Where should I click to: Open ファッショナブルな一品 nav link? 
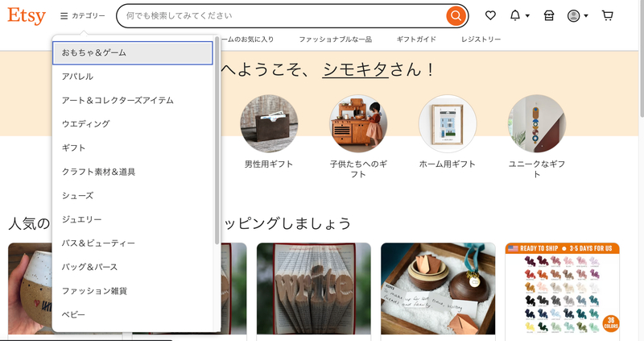[x=335, y=40]
